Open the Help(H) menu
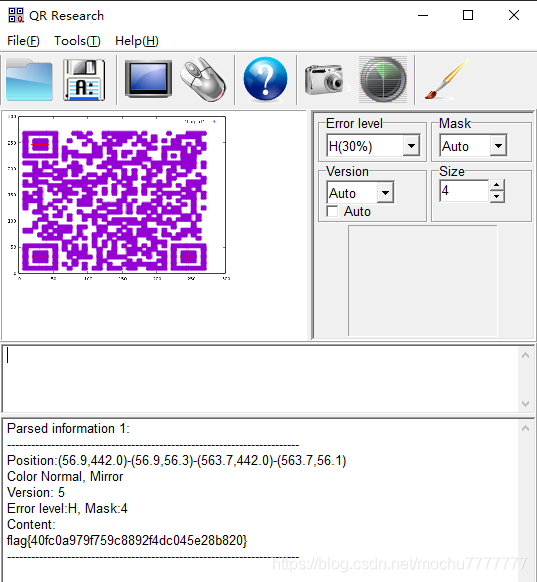This screenshot has width=537, height=582. coord(137,41)
